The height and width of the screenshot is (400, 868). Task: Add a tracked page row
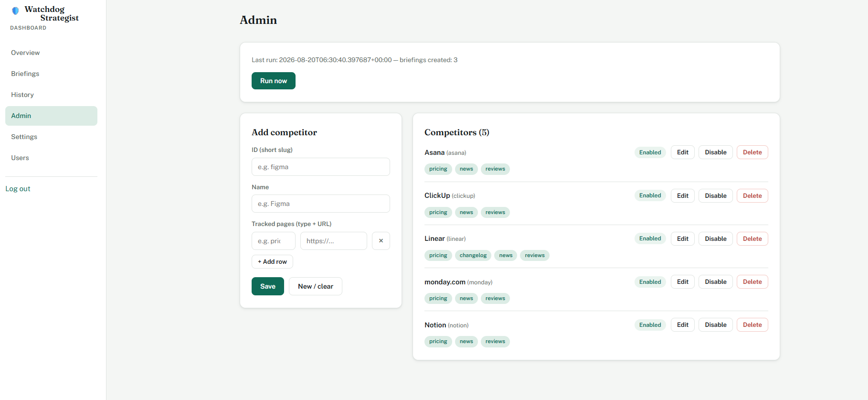pyautogui.click(x=272, y=262)
